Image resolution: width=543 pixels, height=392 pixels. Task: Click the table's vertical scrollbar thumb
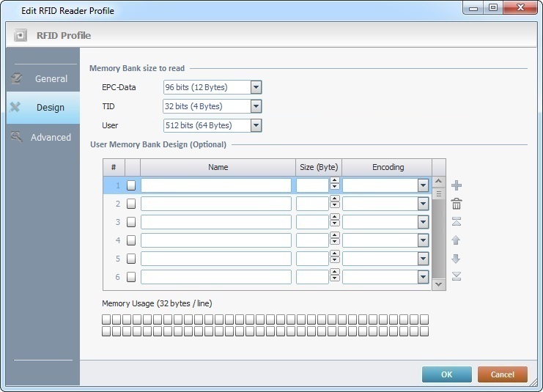[x=439, y=195]
